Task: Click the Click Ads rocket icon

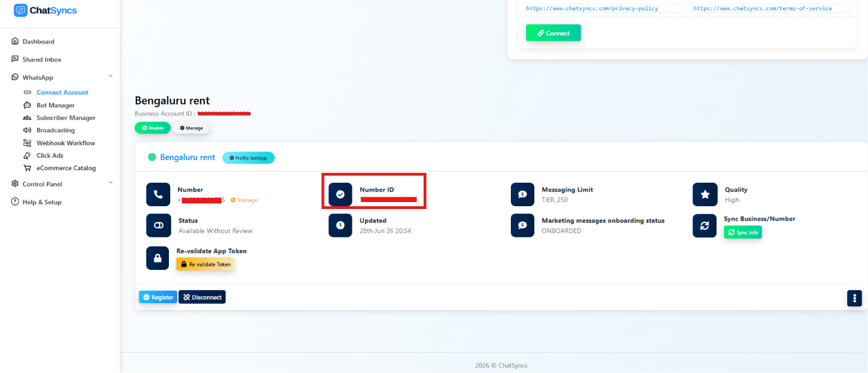Action: pyautogui.click(x=27, y=156)
